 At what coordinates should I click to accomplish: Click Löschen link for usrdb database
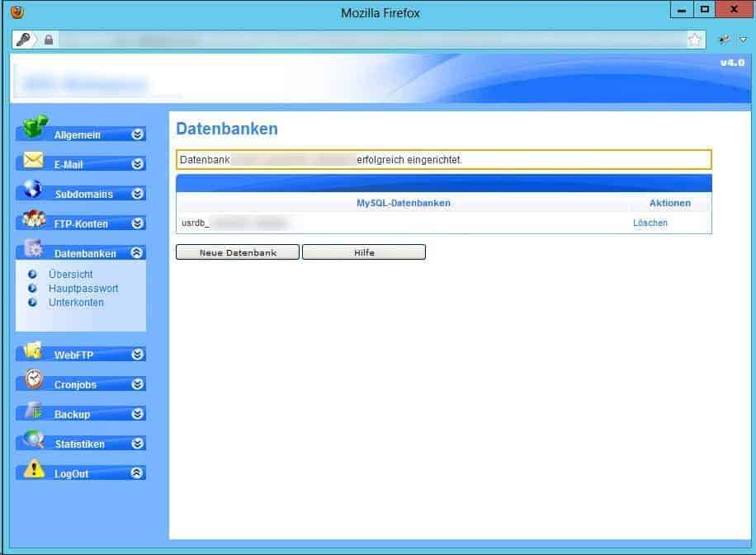coord(650,223)
